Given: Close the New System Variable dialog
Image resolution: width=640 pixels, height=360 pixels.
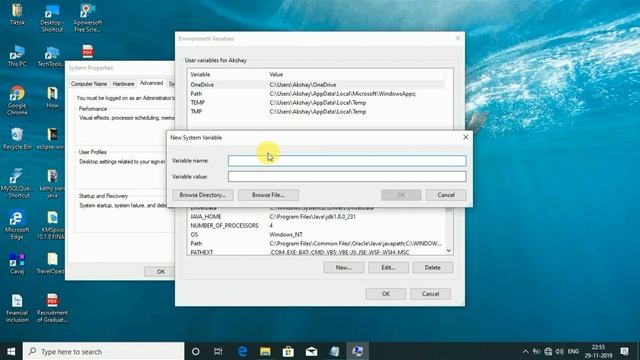Looking at the screenshot, I should pos(466,137).
